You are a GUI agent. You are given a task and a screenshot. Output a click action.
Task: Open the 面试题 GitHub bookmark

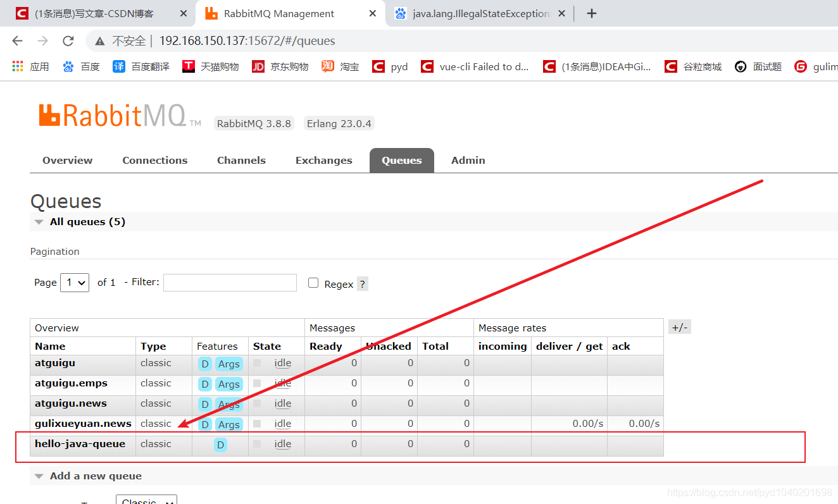tap(758, 66)
